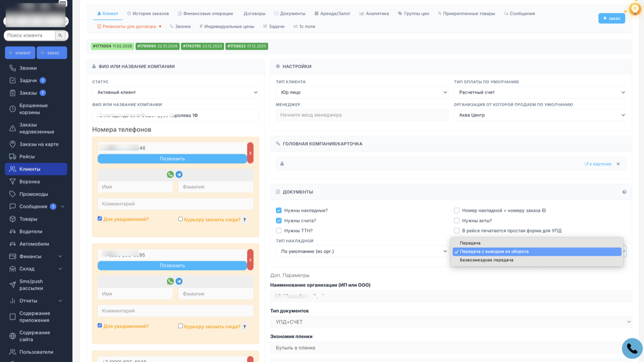Screen dimensions: 644x362
Task: Open the Статус dropdown
Action: pos(175,93)
